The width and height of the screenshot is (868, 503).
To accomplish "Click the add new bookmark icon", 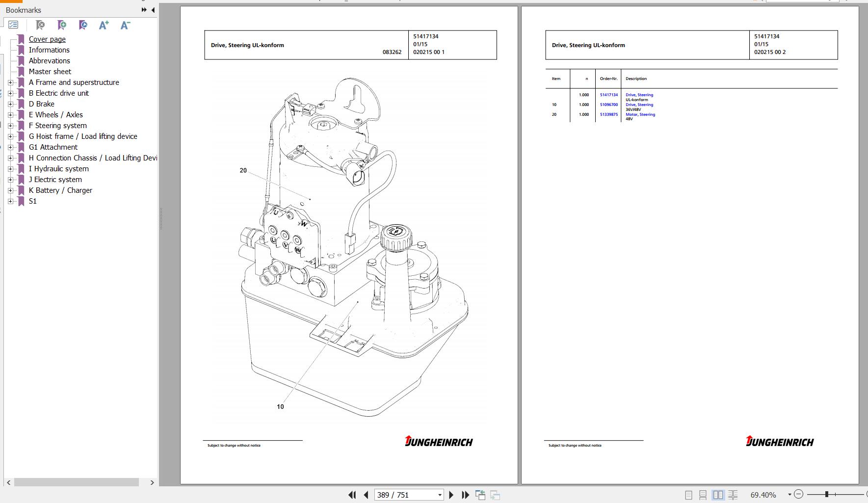I will pos(61,25).
